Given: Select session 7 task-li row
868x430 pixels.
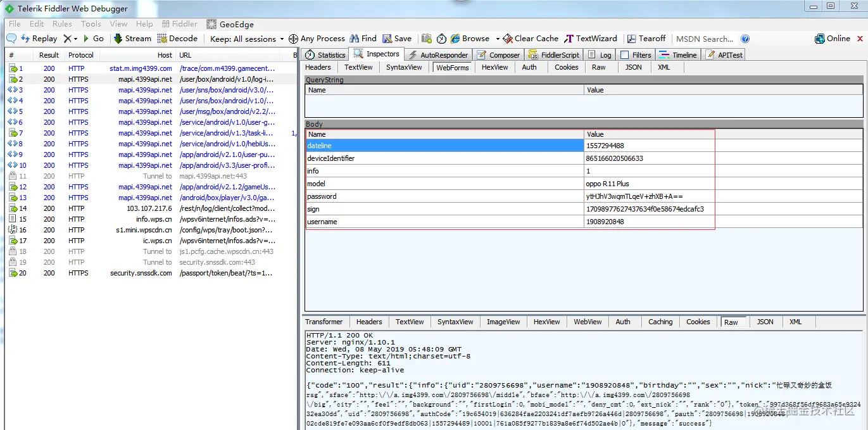Looking at the screenshot, I should click(x=151, y=133).
